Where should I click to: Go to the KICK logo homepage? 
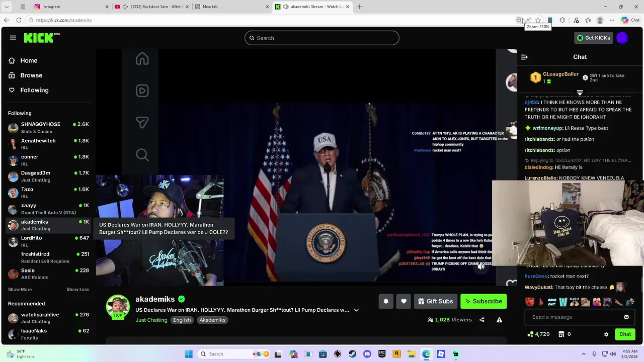(x=41, y=38)
